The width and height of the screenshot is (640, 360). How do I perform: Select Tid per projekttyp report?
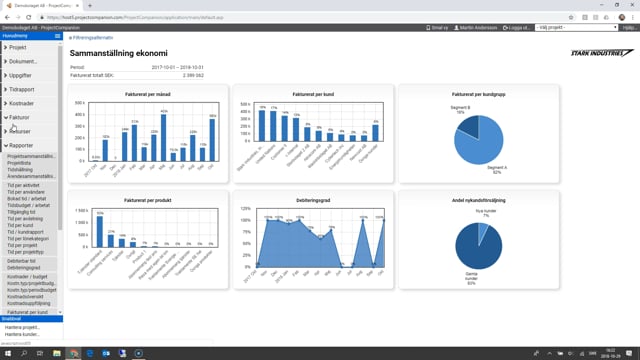pyautogui.click(x=25, y=252)
